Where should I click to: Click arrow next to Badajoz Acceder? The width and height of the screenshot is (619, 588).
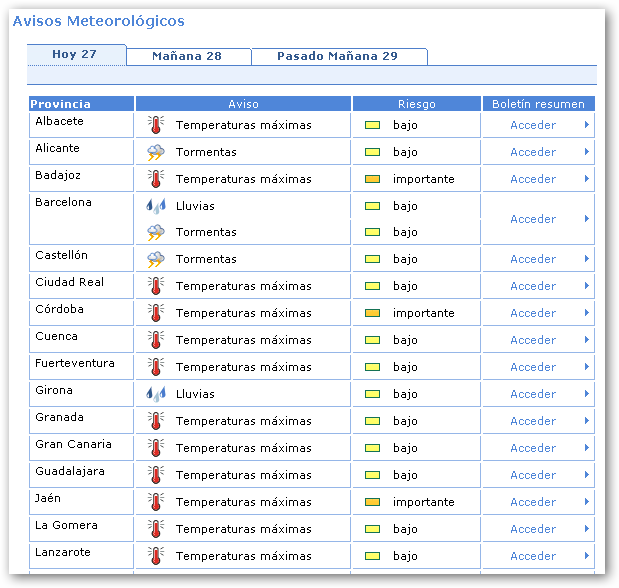pos(587,179)
